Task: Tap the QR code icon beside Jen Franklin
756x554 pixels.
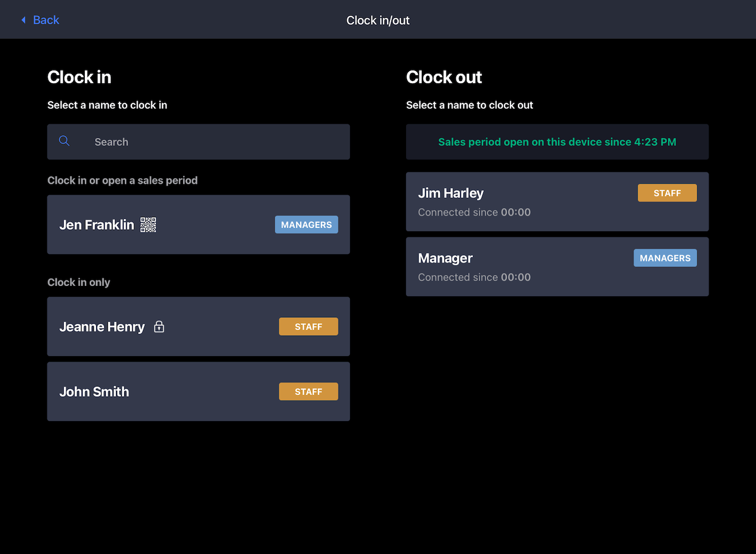Action: coord(148,225)
